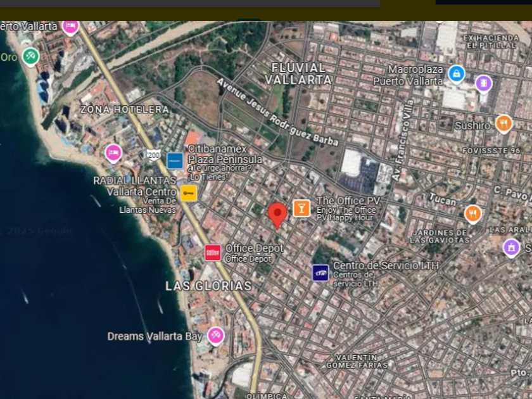Select the Office Depot red store icon
This screenshot has height=399, width=532.
click(213, 253)
